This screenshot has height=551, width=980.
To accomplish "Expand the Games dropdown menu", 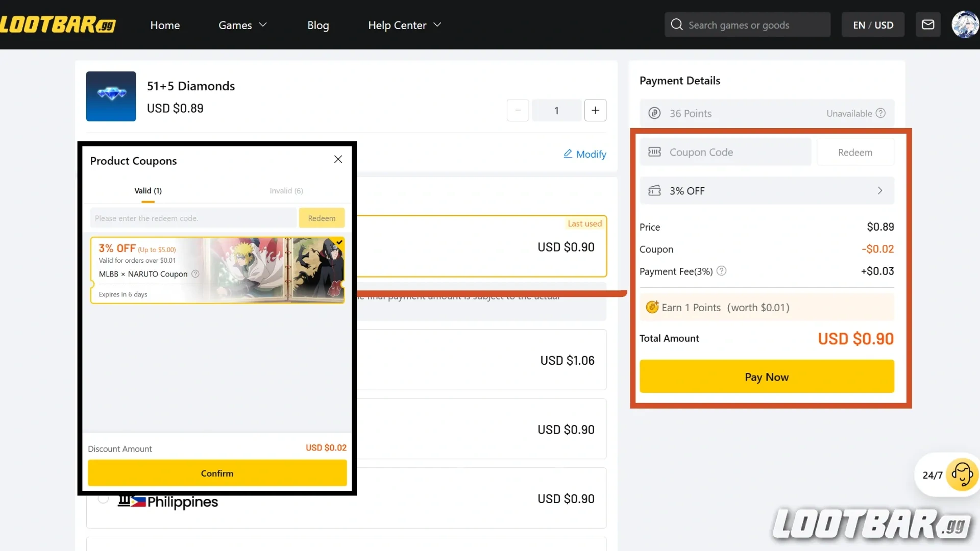I will coord(242,25).
